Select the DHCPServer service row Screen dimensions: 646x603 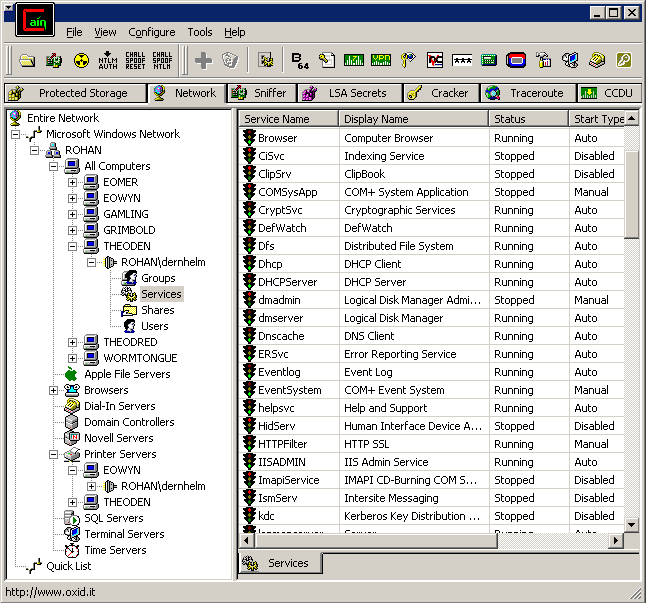431,282
